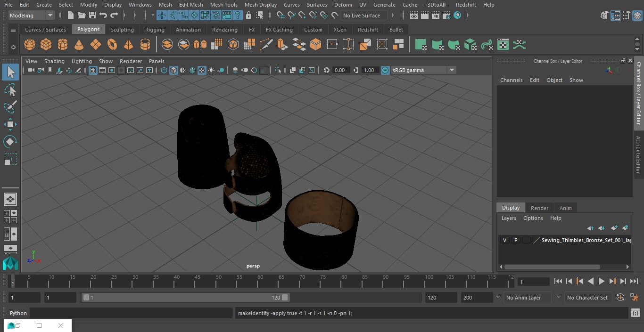The image size is (644, 332).
Task: Click the time range slider bar
Action: click(x=185, y=298)
